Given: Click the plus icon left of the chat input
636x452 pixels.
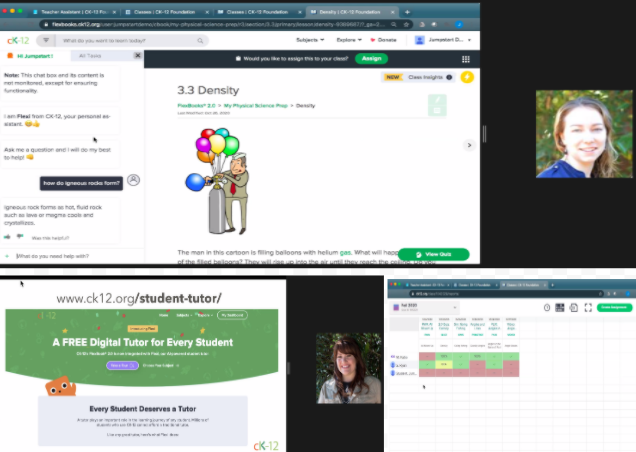Looking at the screenshot, I should click(7, 256).
